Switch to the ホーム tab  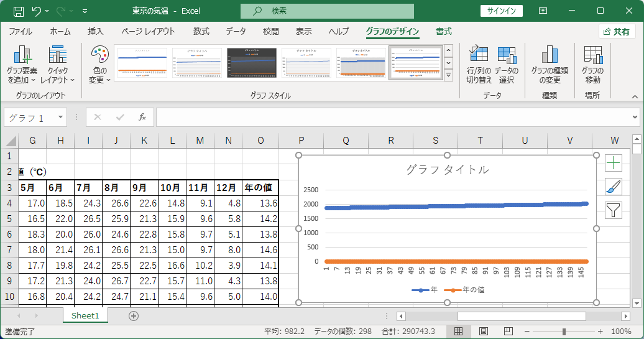point(60,32)
